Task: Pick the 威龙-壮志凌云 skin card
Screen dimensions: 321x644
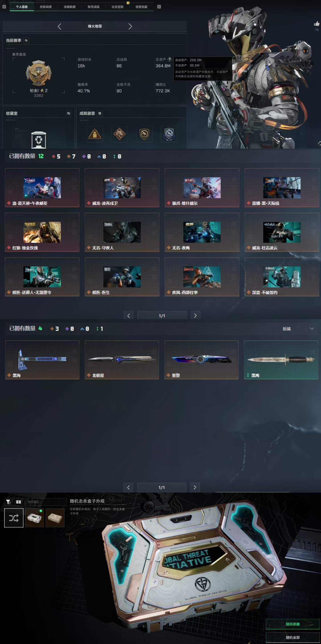Action: coord(282,232)
